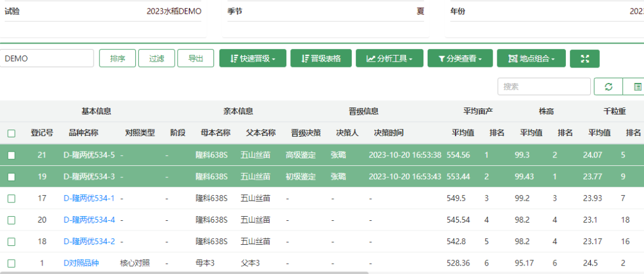Click the 排序 button
644x274 pixels.
117,59
